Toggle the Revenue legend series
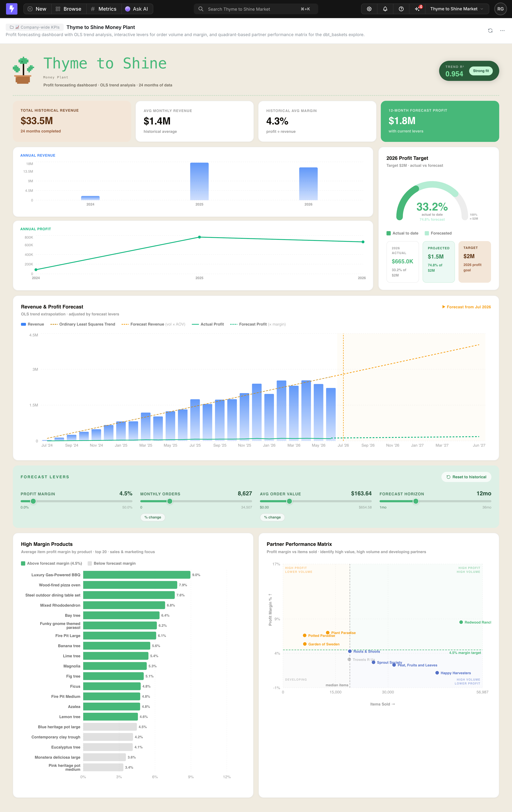The width and height of the screenshot is (512, 812). [x=32, y=324]
